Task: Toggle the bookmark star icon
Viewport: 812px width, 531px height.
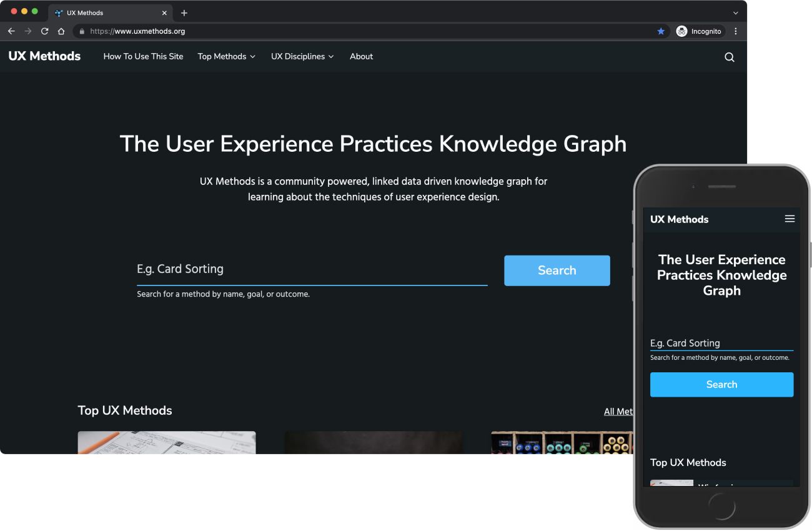Action: click(x=661, y=31)
